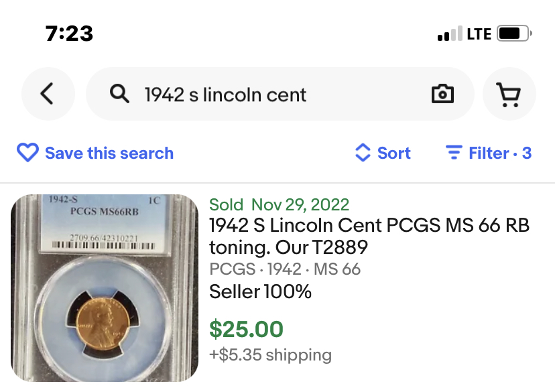Image resolution: width=555 pixels, height=392 pixels.
Task: Click the $25.00 sold price
Action: pyautogui.click(x=246, y=329)
